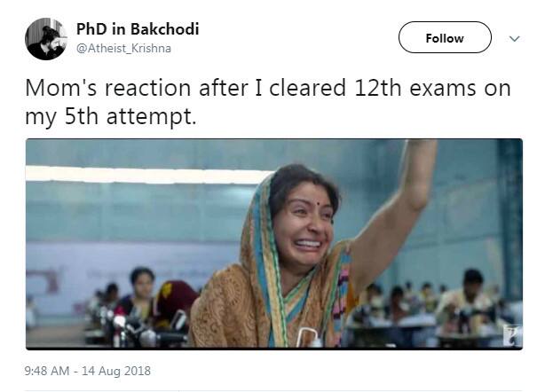The width and height of the screenshot is (545, 392).
Task: Expand the tweet options chevron
Action: pos(515,38)
